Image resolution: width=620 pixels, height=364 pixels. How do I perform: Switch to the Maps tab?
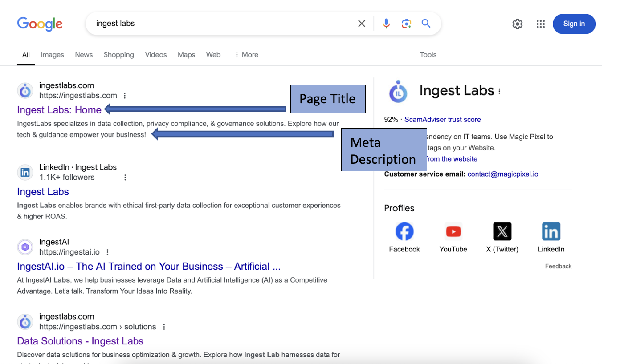[186, 55]
